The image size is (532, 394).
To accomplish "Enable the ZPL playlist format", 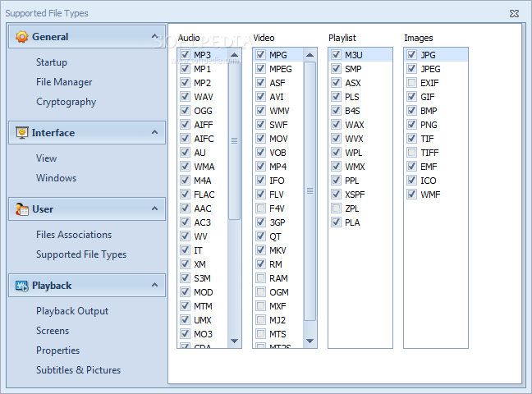I will tap(337, 208).
